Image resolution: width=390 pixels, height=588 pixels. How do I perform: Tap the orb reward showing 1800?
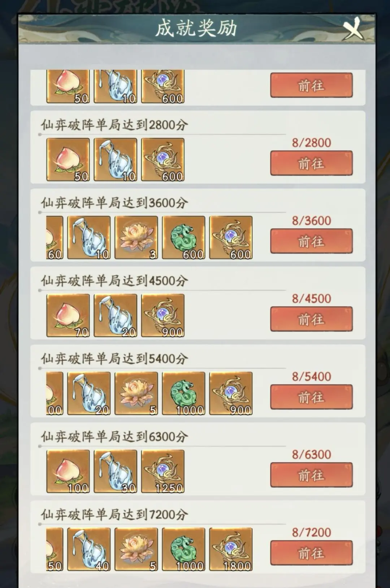[231, 549]
